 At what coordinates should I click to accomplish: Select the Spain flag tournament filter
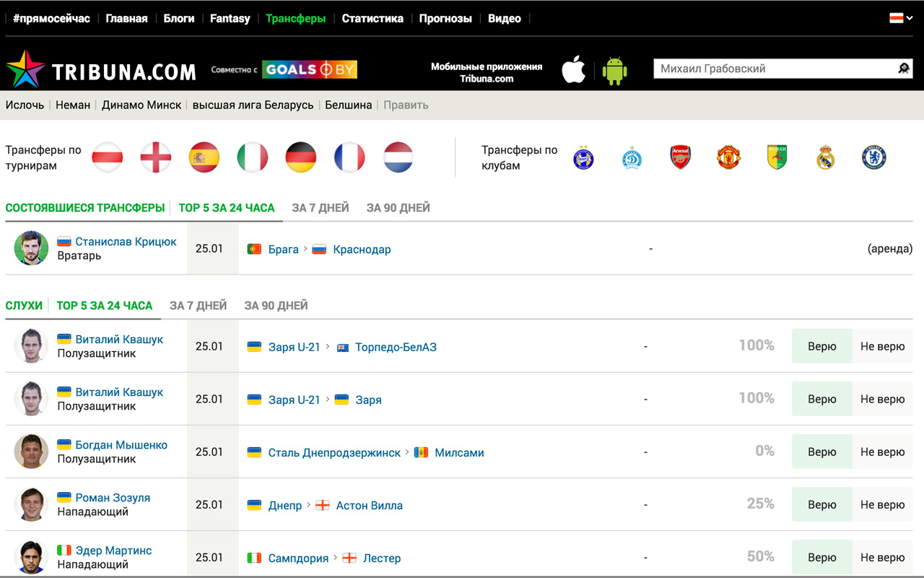[204, 158]
